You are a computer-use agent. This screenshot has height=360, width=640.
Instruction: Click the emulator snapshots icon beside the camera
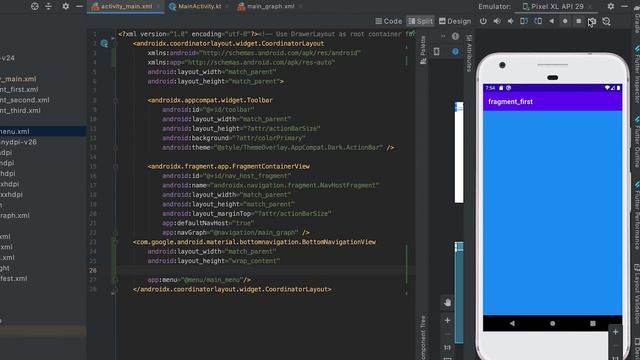point(607,21)
